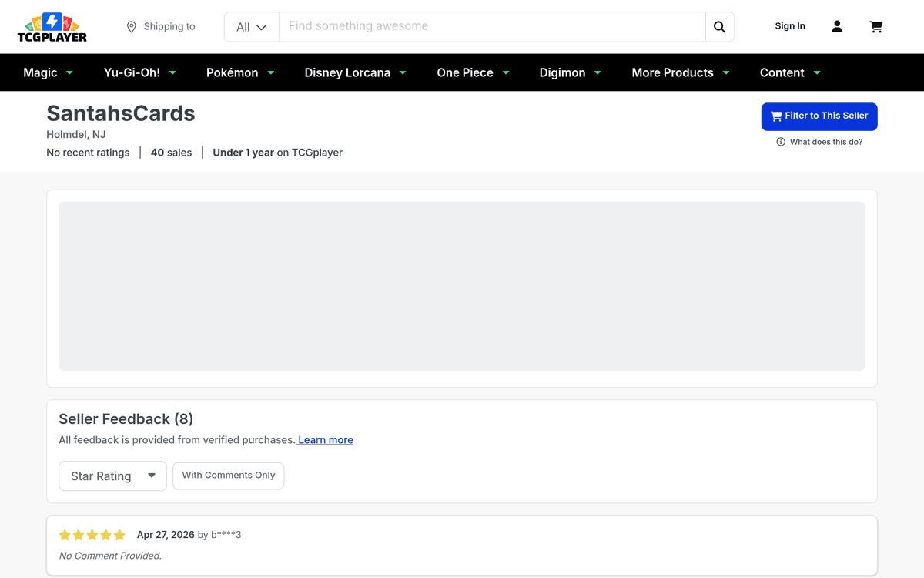Expand the Yu-Gi-Oh! menu
The width and height of the screenshot is (924, 578).
(140, 72)
